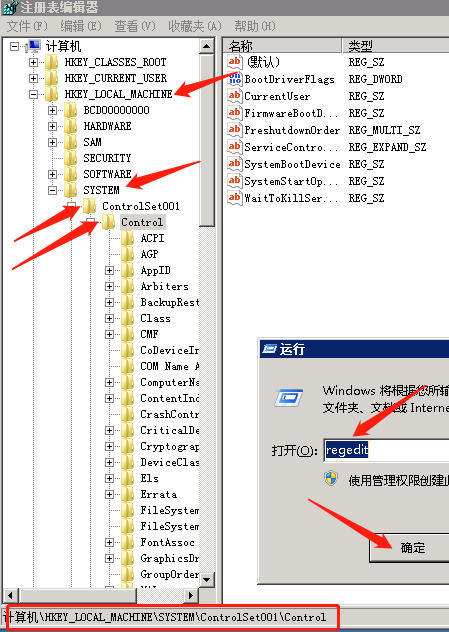Open the 文件(F) menu
Image resolution: width=449 pixels, height=632 pixels.
tap(27, 26)
